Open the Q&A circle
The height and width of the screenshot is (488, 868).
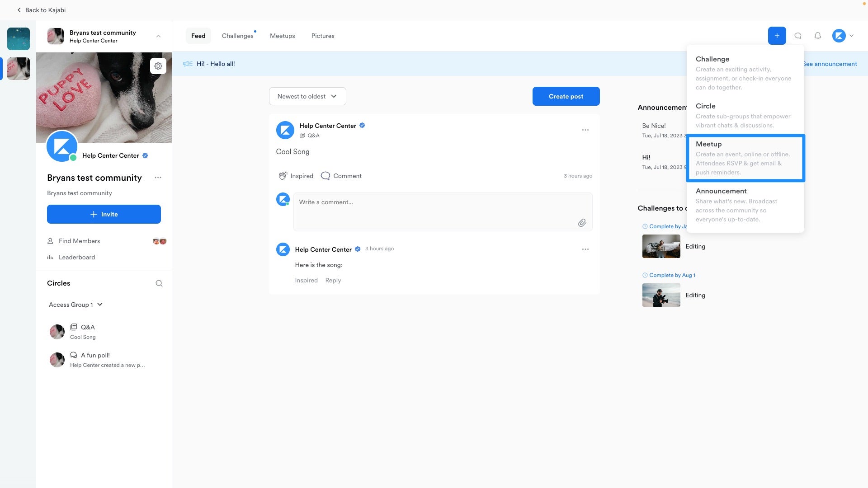[x=104, y=332]
